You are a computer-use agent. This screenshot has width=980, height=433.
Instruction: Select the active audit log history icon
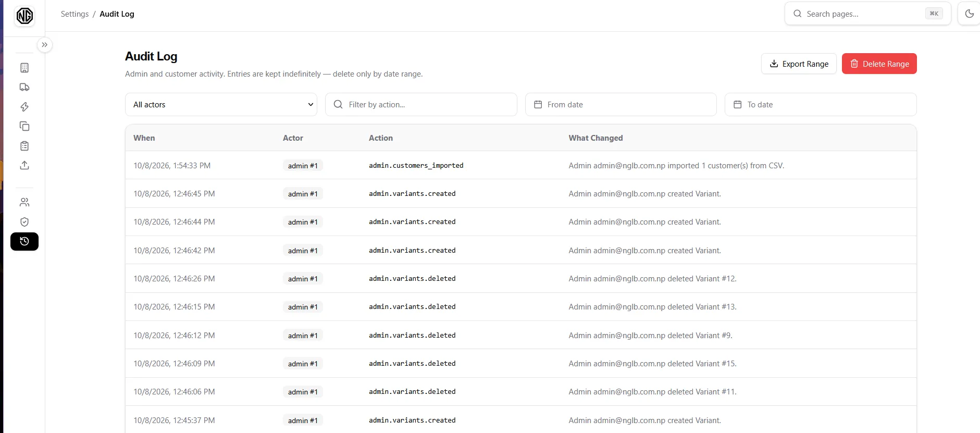24,241
